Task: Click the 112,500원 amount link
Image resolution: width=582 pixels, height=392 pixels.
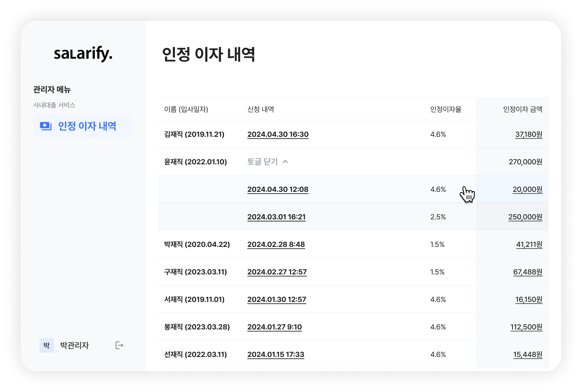Action: 526,327
